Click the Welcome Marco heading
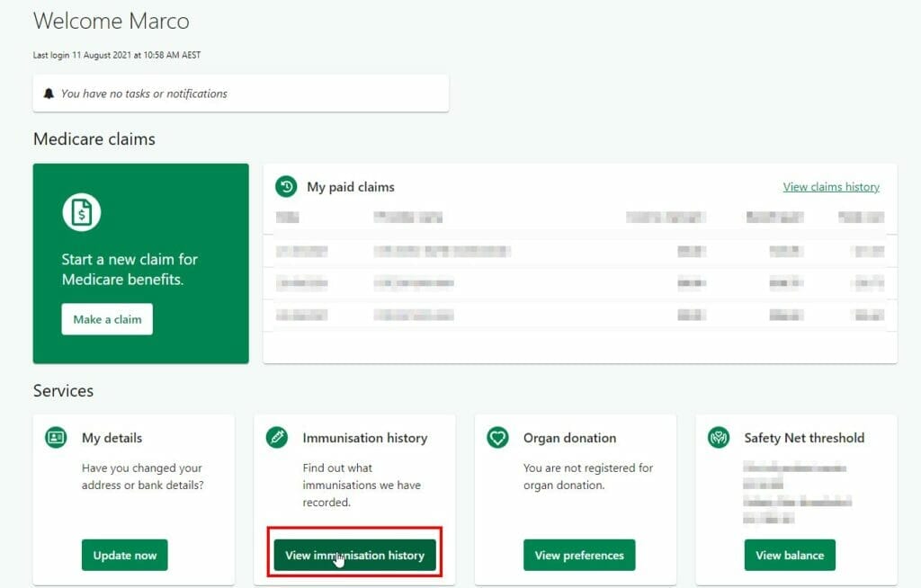Screen dimensions: 921x588 point(111,21)
